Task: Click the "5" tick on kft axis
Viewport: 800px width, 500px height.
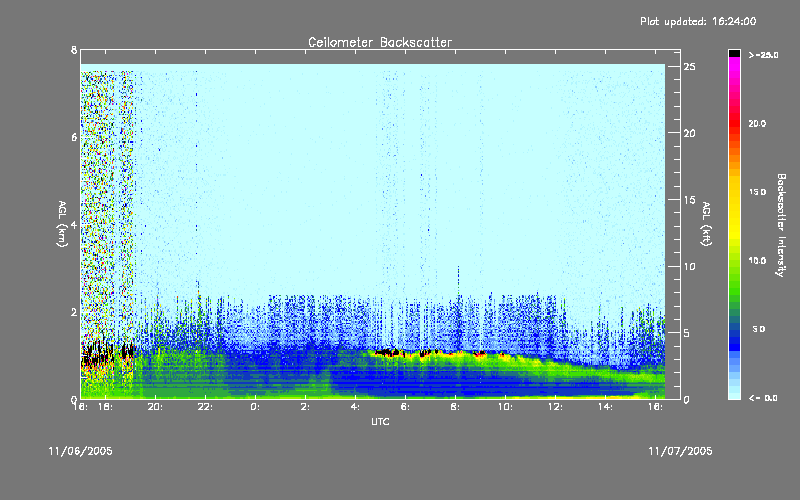Action: [687, 333]
